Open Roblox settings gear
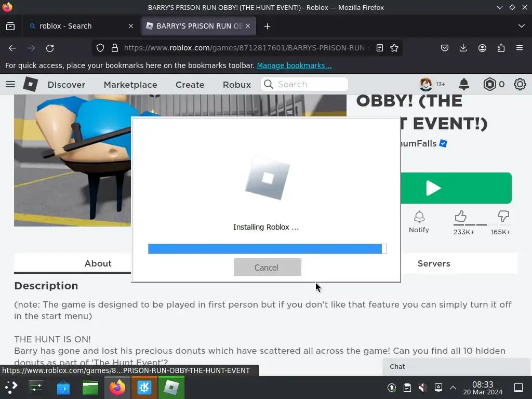 (x=520, y=84)
